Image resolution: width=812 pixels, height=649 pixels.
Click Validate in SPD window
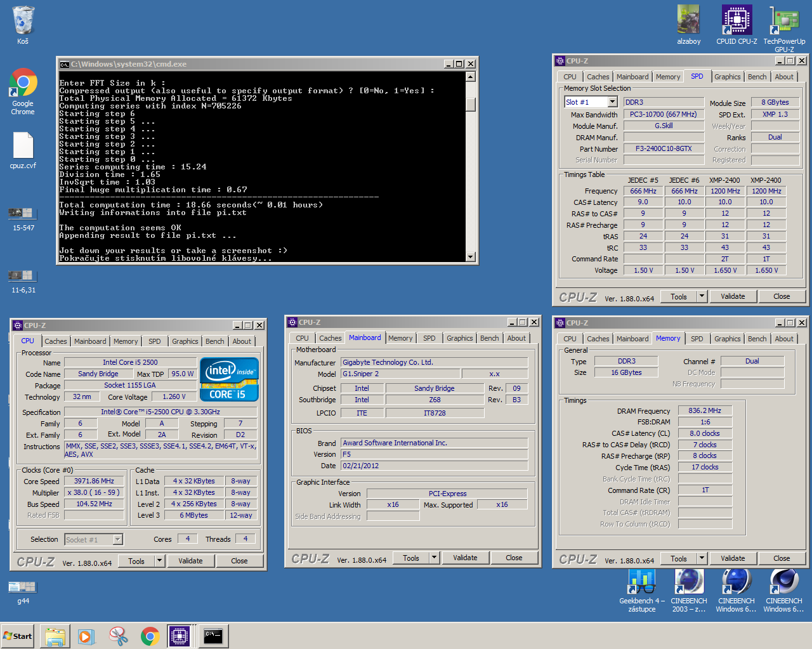[733, 296]
